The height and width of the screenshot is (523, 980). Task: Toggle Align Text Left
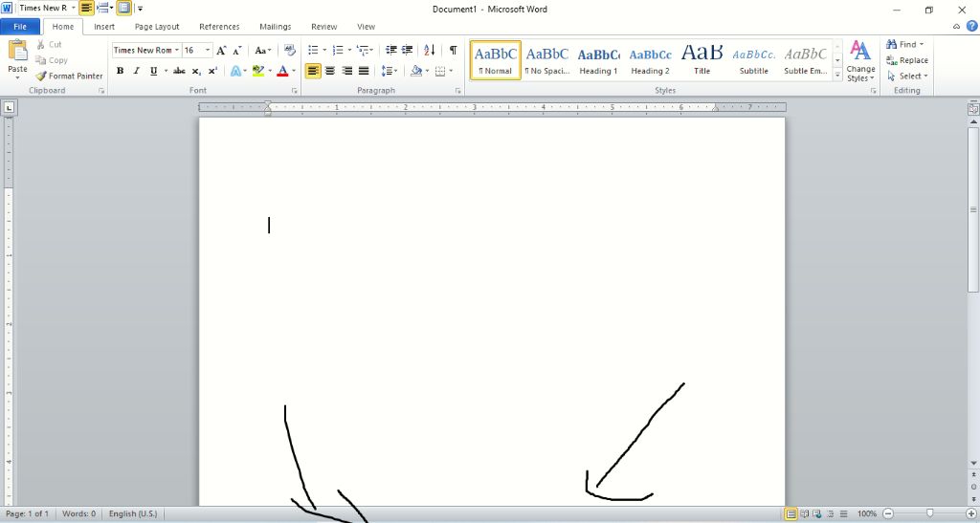313,71
